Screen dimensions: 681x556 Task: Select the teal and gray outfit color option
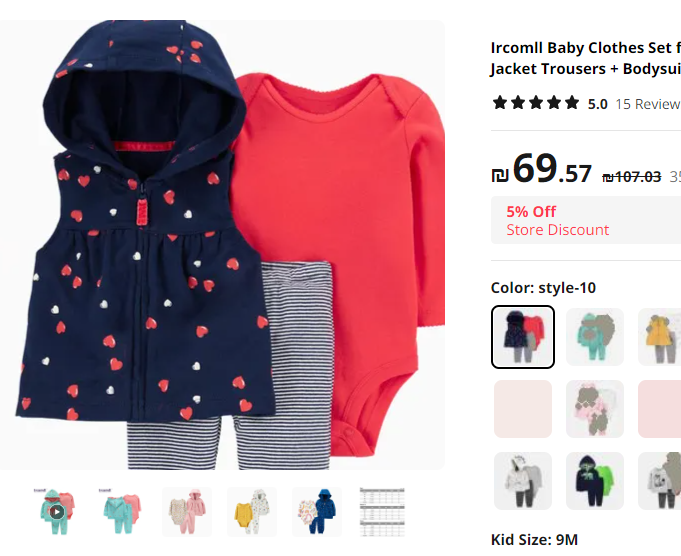(595, 337)
